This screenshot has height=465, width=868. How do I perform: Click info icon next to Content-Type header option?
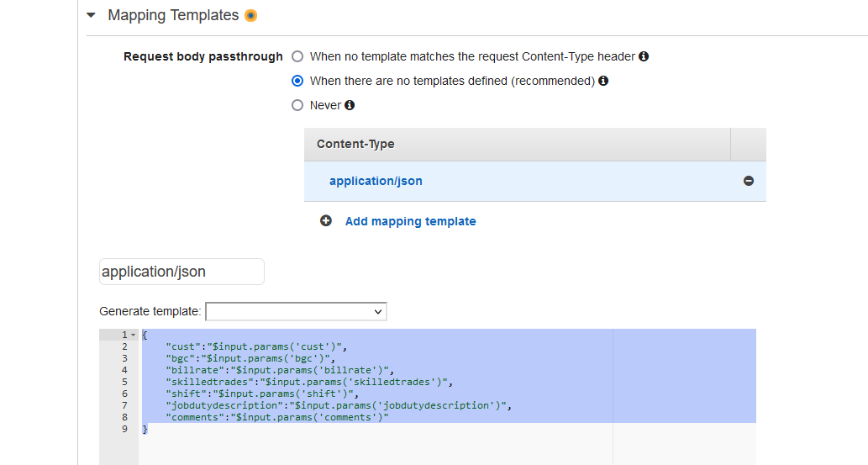pyautogui.click(x=644, y=57)
